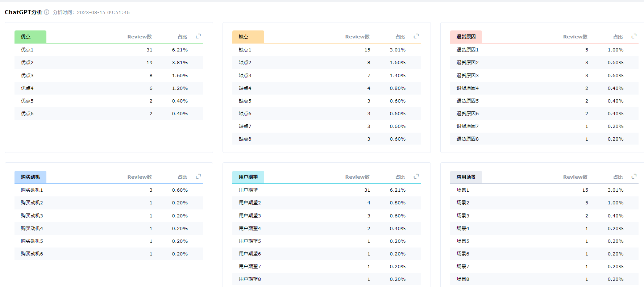Select the cyan 用户期望 tab label
The width and height of the screenshot is (644, 287).
pos(248,177)
